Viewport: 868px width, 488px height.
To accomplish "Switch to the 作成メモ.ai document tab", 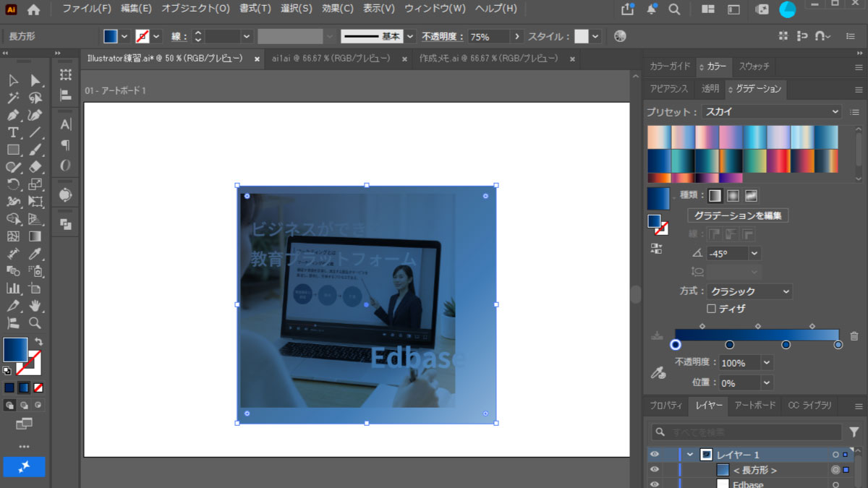I will click(490, 59).
